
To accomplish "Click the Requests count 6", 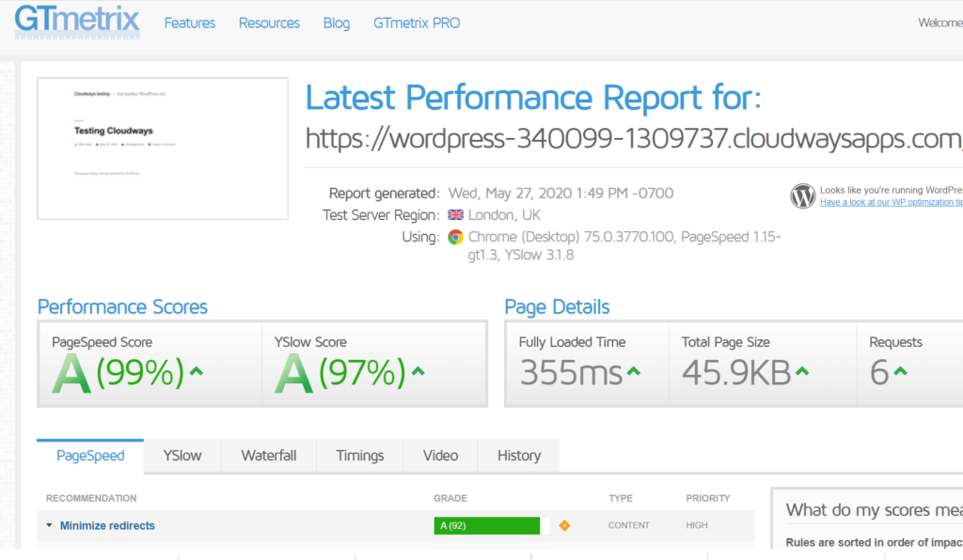I will click(879, 373).
